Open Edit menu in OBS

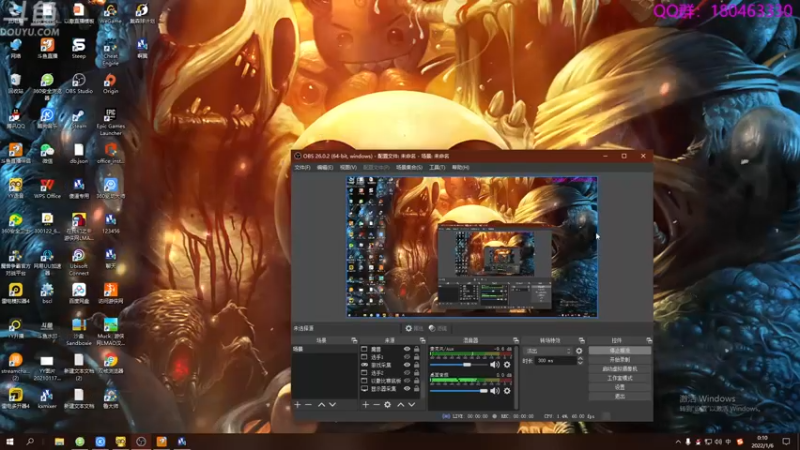point(324,167)
